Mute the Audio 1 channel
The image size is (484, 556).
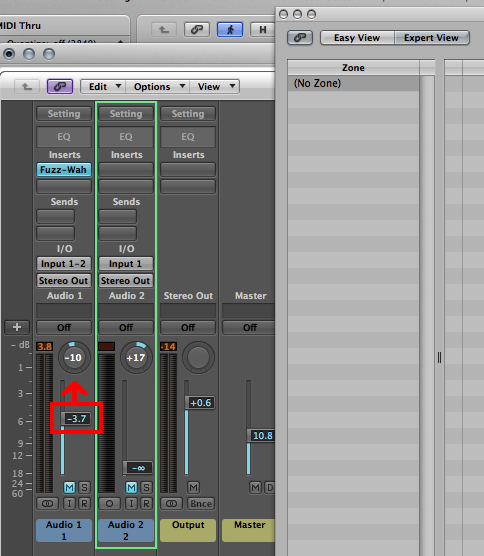pyautogui.click(x=69, y=488)
